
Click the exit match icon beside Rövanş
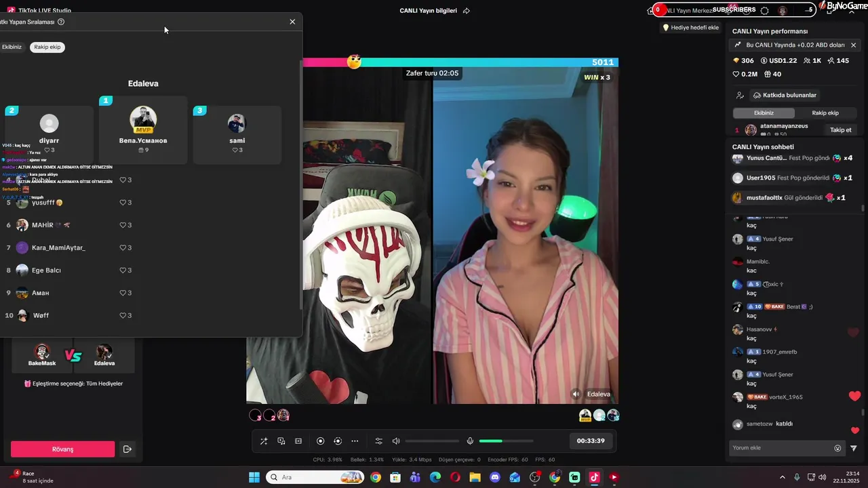click(x=127, y=449)
